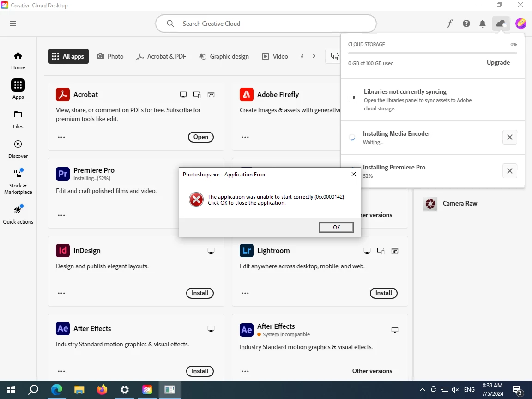
Task: Open more options for After Effects with Install
Action: [61, 371]
